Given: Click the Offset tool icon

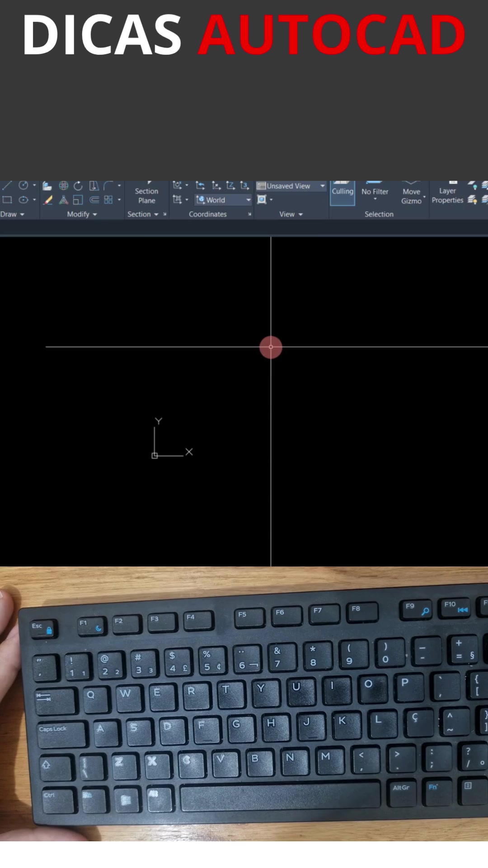Looking at the screenshot, I should pos(94,200).
